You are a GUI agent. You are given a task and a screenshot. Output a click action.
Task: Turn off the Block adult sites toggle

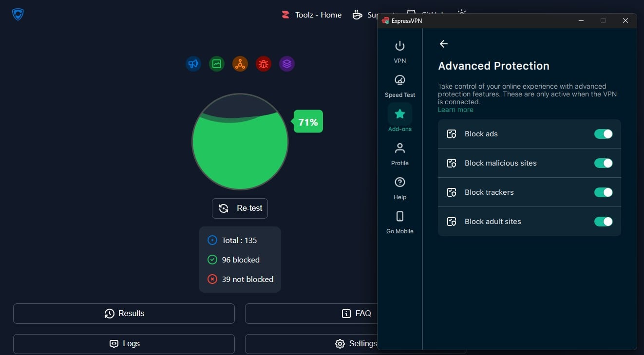click(604, 222)
